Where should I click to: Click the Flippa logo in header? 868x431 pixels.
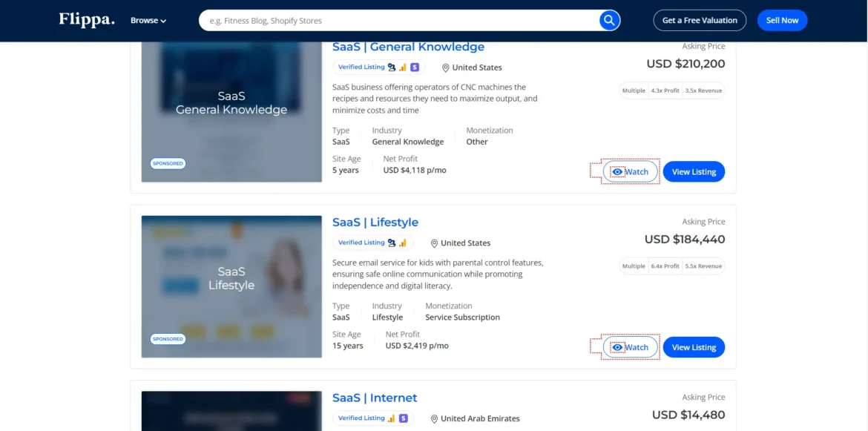tap(87, 20)
